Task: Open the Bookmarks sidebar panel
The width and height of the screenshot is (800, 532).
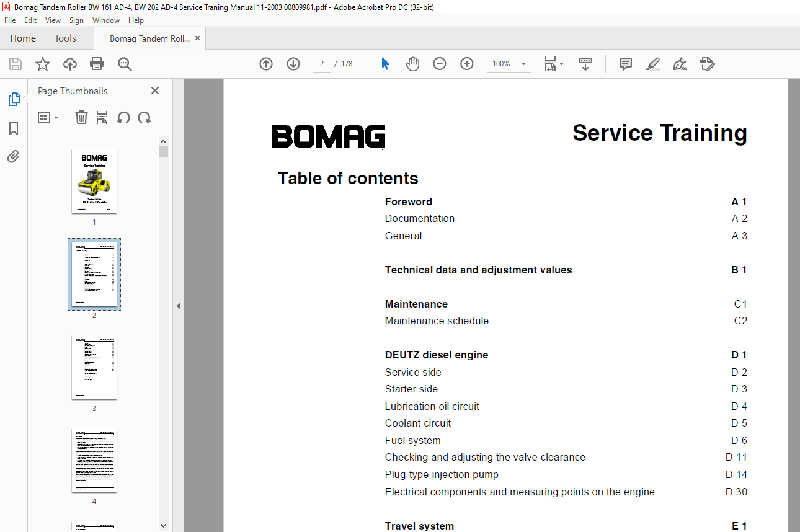Action: (14, 128)
